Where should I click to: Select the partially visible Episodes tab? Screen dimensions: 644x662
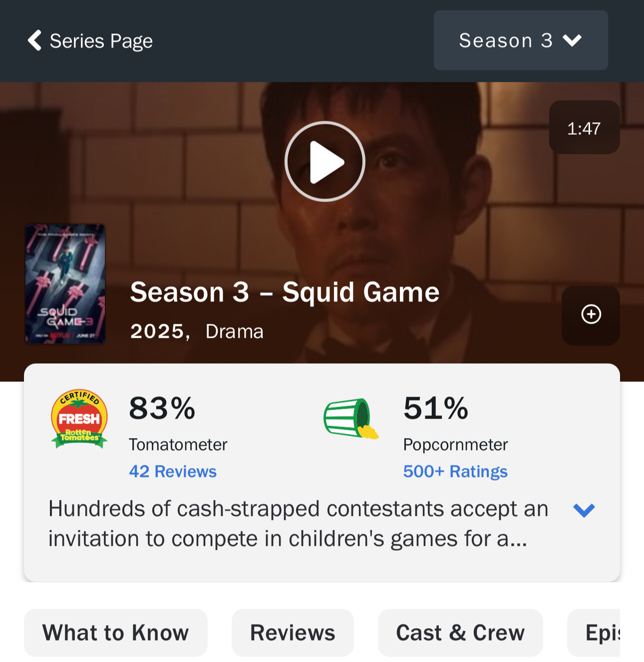594,633
